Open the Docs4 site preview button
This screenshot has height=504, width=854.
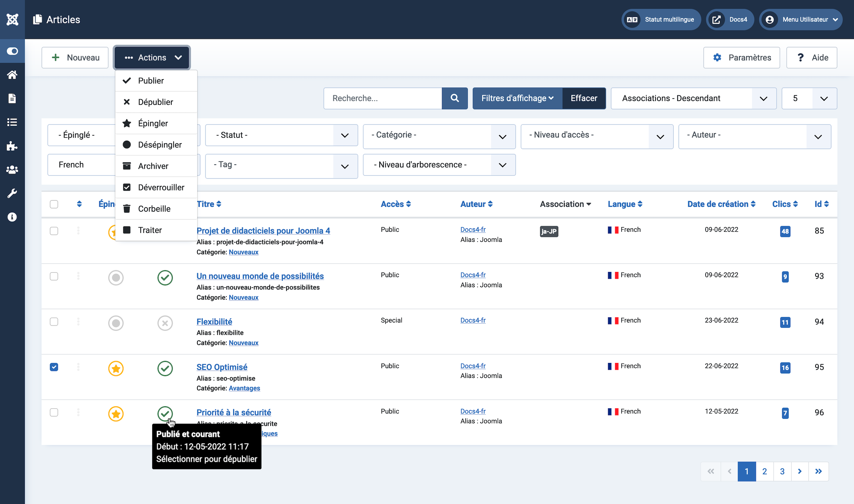[730, 19]
